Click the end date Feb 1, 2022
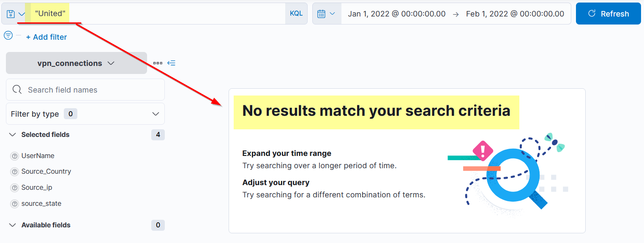This screenshot has width=644, height=243. pyautogui.click(x=515, y=14)
